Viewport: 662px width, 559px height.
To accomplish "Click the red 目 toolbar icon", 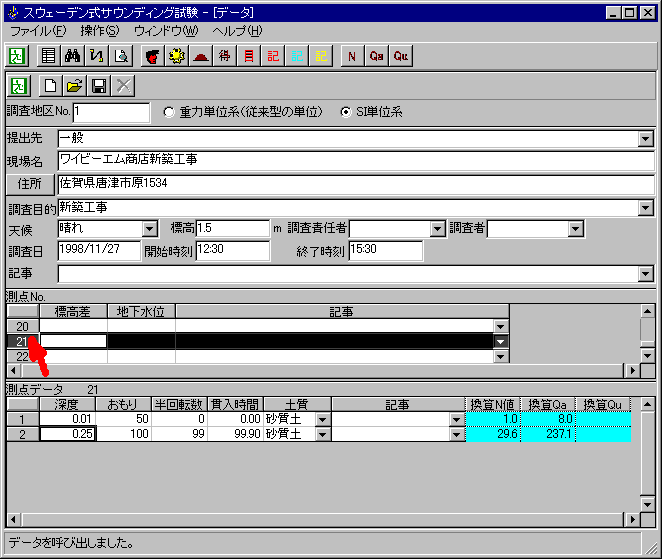I will tap(249, 56).
